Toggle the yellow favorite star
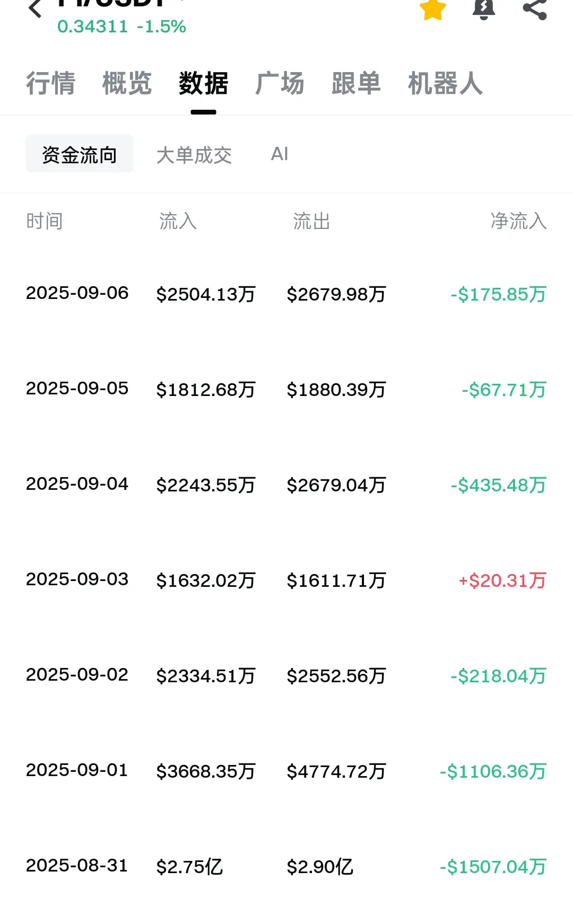 pyautogui.click(x=433, y=9)
